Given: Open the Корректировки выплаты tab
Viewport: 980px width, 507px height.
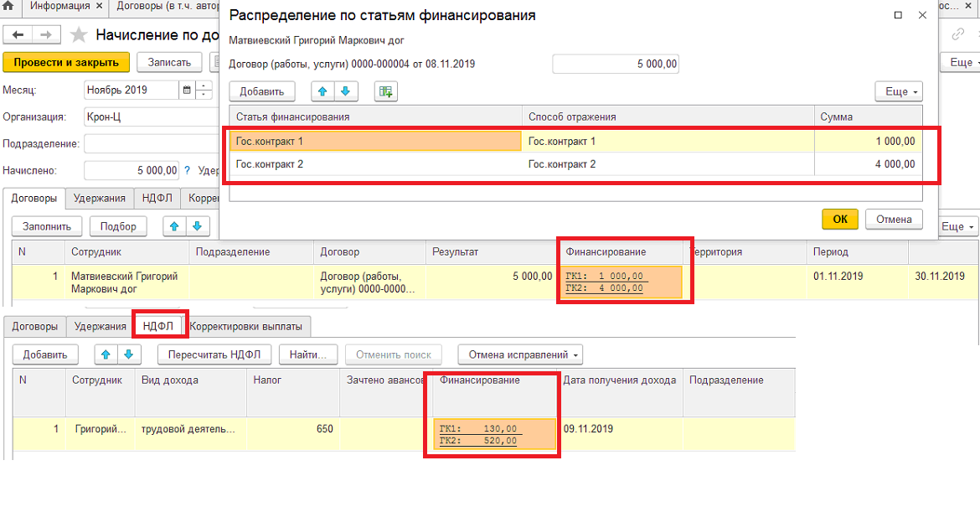Looking at the screenshot, I should [250, 326].
